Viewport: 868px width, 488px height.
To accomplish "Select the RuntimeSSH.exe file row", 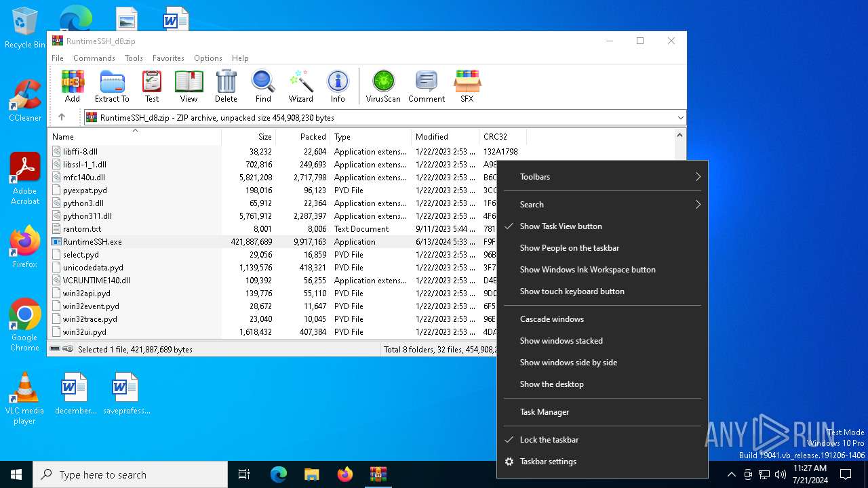I will tap(273, 242).
